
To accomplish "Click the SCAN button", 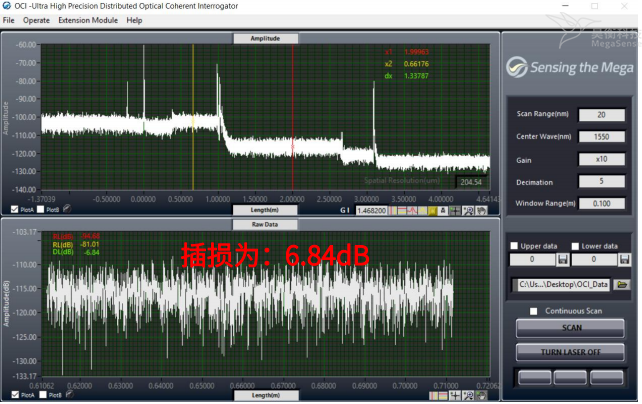I will point(570,328).
